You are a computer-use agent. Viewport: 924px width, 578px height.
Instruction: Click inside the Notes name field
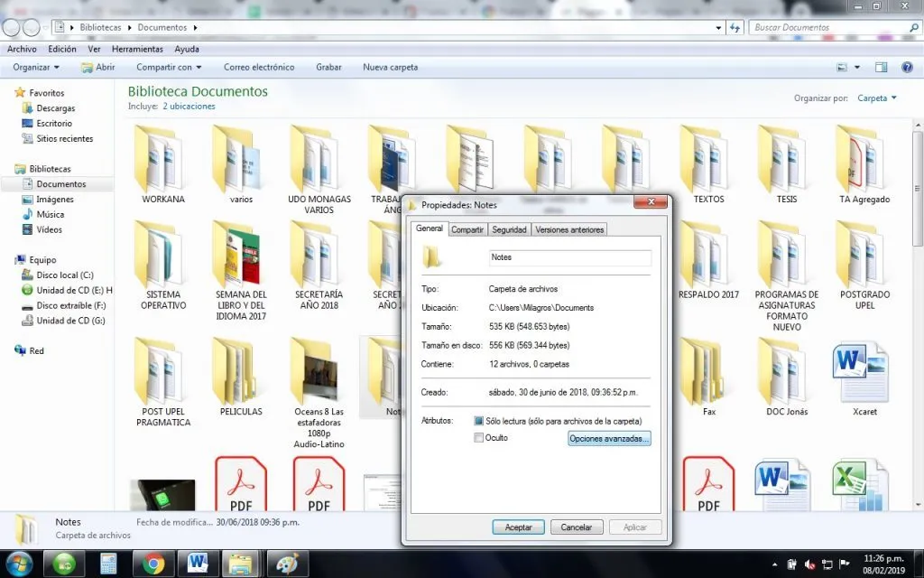569,259
